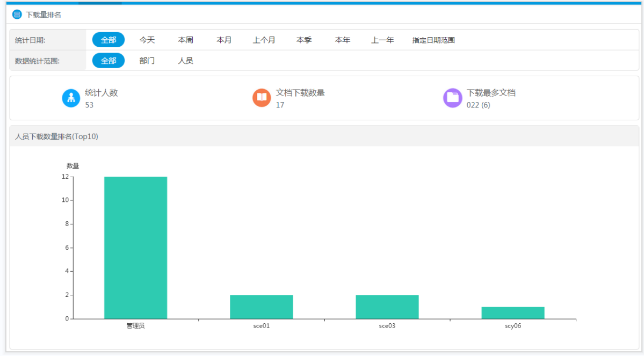Viewport: 644px width, 356px height.
Task: Select the 本年 date option
Action: pos(343,40)
